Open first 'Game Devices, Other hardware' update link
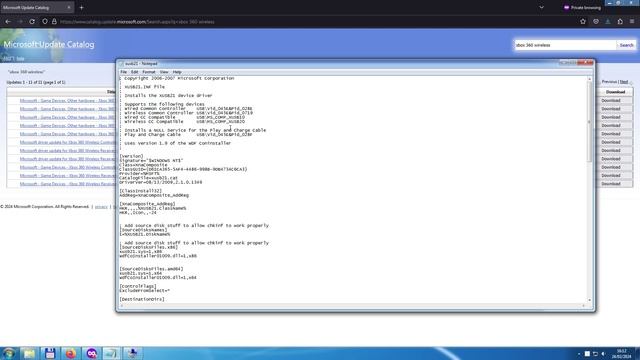Image resolution: width=640 pixels, height=360 pixels. tap(68, 100)
